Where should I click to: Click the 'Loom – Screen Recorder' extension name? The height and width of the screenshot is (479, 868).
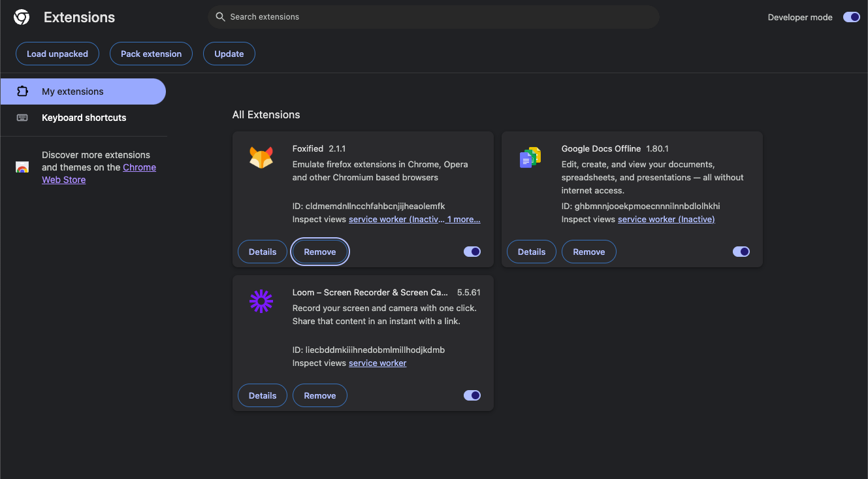tap(370, 293)
